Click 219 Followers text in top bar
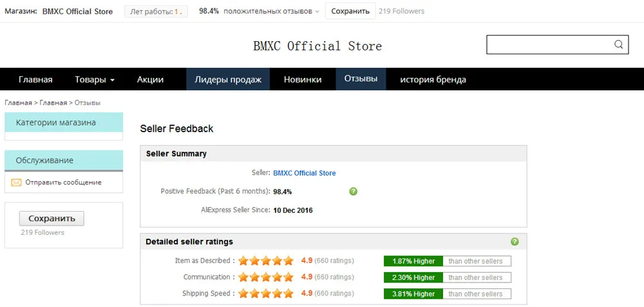 click(x=402, y=11)
